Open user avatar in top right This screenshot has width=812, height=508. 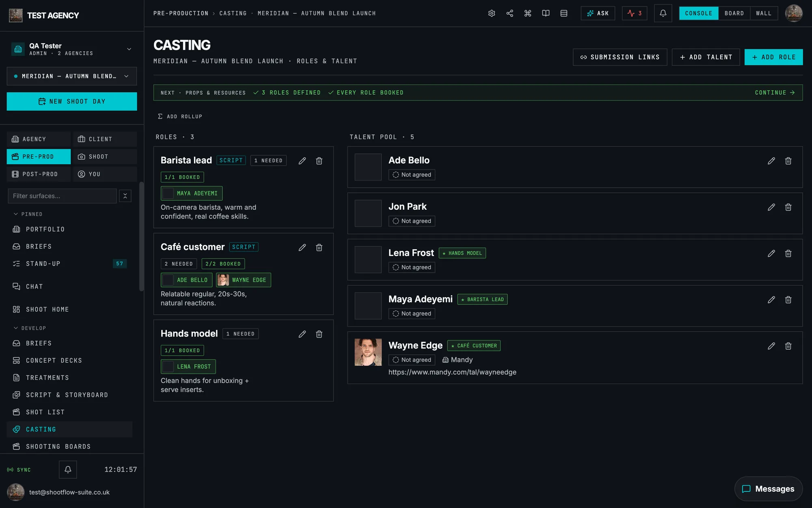tap(794, 13)
